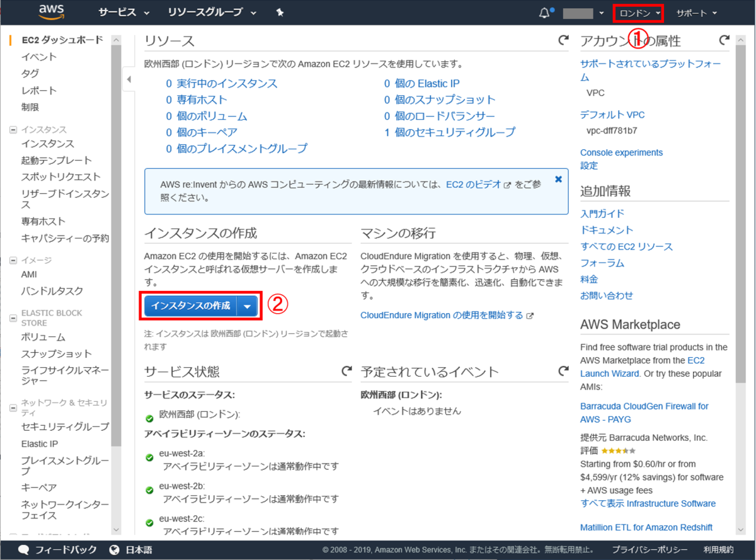
Task: Open the サポート menu
Action: click(697, 13)
